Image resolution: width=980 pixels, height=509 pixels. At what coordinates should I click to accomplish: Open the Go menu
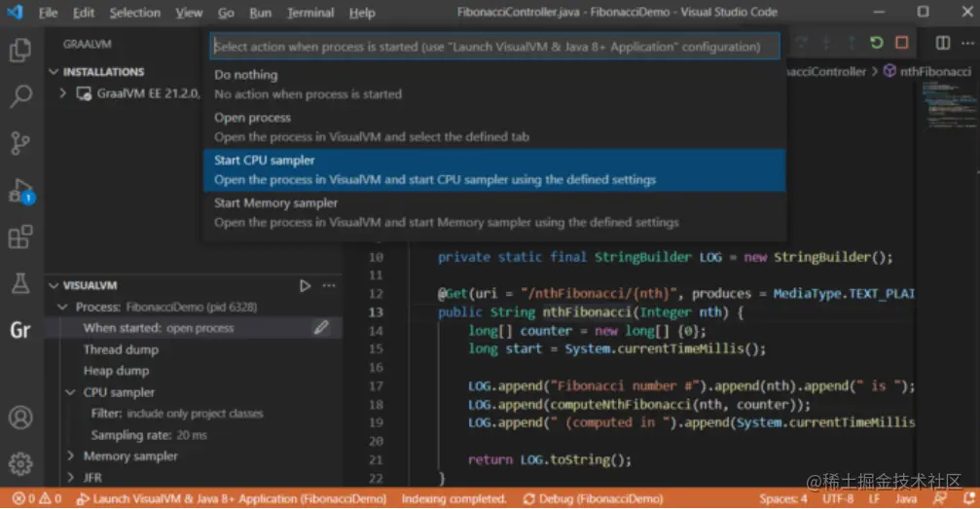(x=226, y=13)
